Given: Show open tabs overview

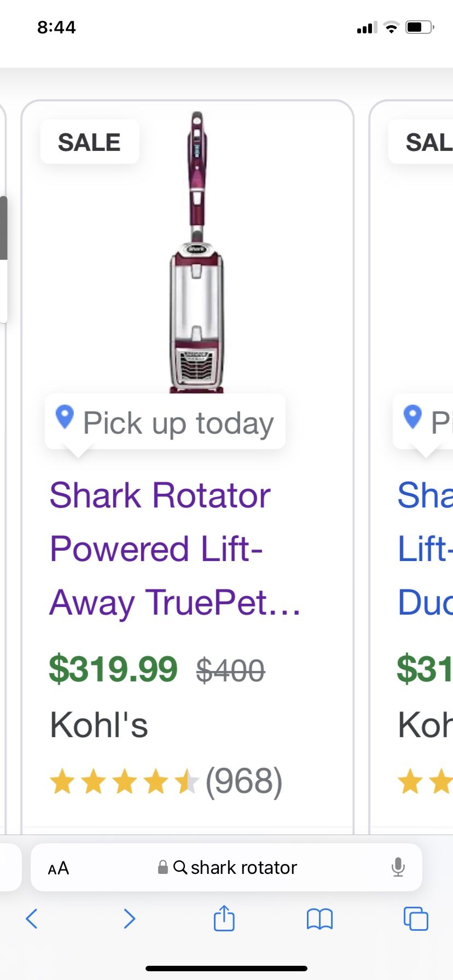Looking at the screenshot, I should point(415,919).
